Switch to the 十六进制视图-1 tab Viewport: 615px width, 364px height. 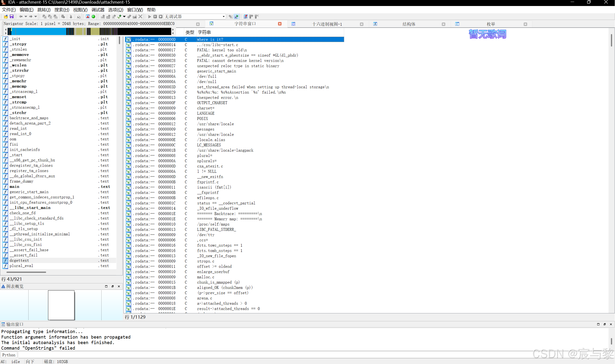[x=327, y=24]
